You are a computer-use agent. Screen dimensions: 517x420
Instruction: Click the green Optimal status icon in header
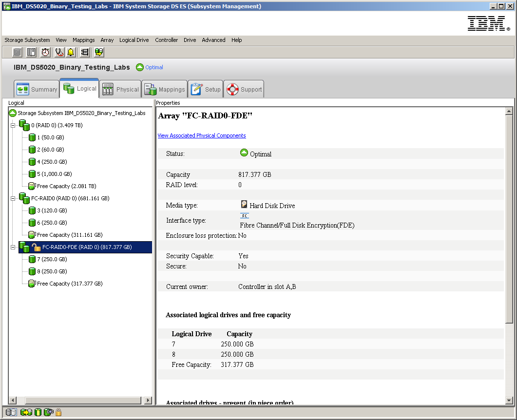[x=140, y=67]
